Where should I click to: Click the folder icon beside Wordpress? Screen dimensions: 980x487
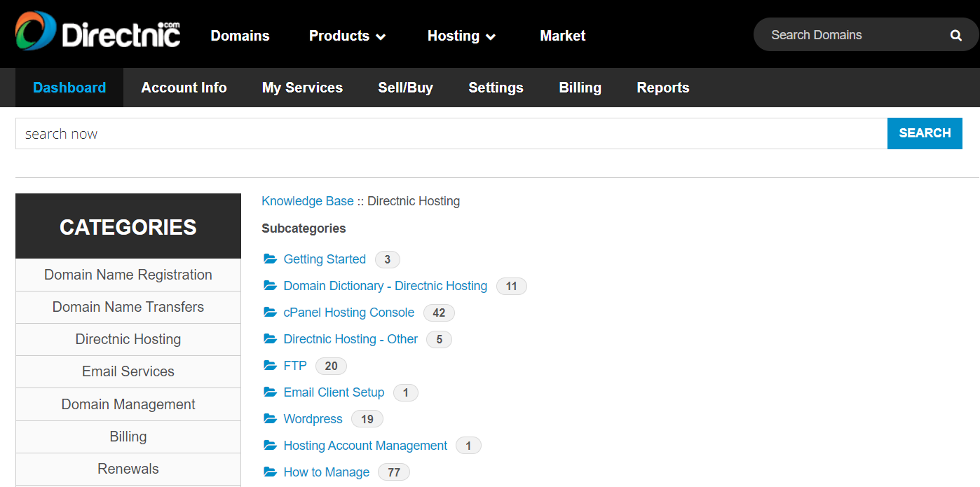(x=270, y=419)
